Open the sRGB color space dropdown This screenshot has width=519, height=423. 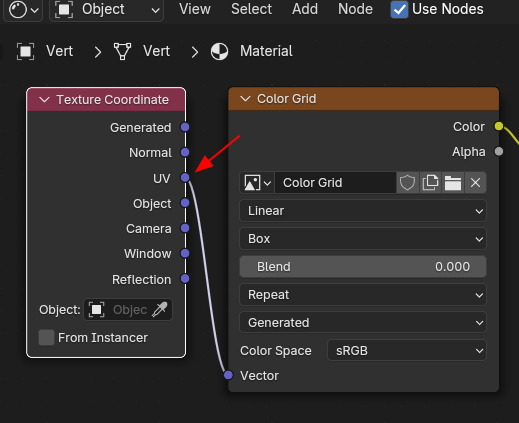click(x=407, y=351)
